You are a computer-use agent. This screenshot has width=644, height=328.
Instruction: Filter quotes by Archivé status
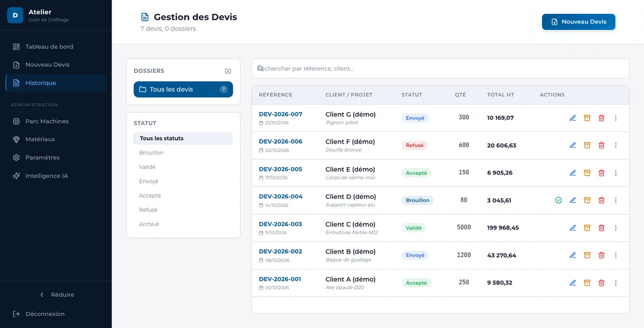(183, 225)
